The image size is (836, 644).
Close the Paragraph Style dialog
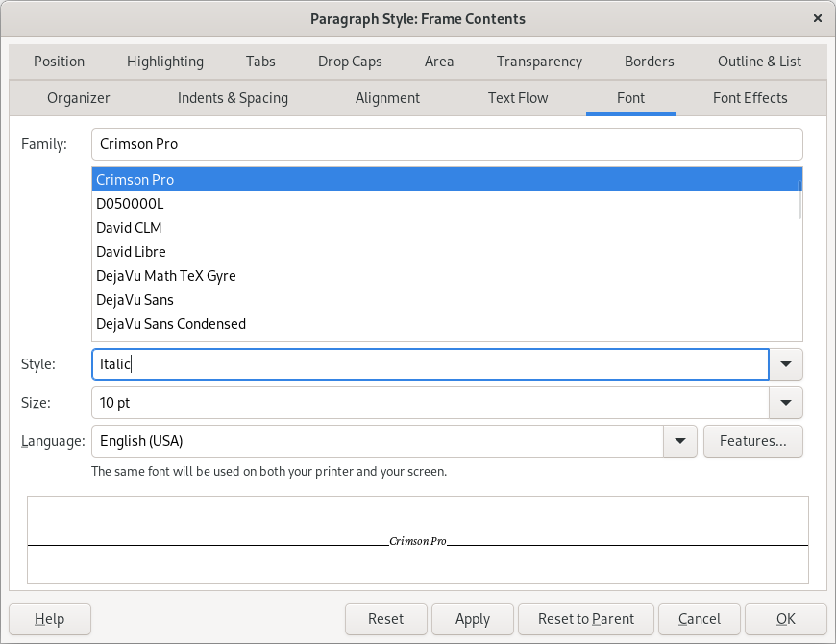(x=817, y=18)
